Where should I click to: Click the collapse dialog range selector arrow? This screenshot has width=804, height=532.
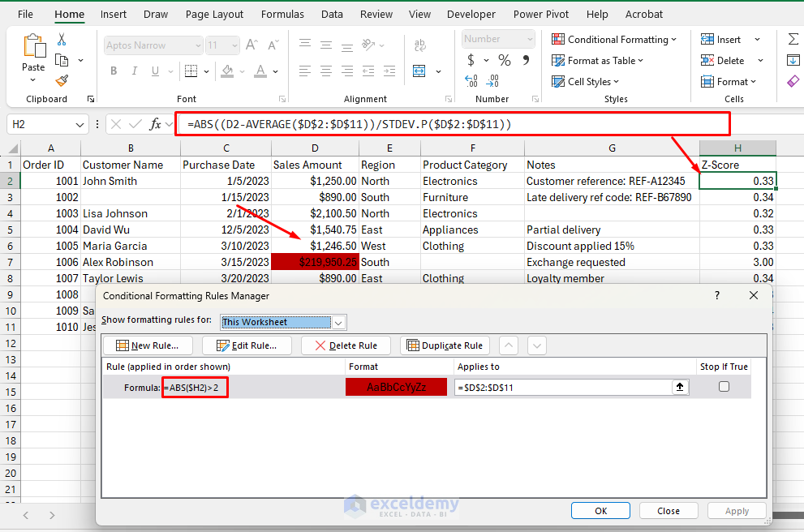coord(680,387)
